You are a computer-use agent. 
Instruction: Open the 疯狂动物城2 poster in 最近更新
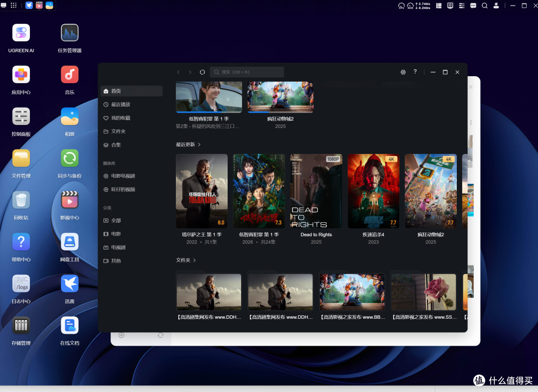[430, 191]
